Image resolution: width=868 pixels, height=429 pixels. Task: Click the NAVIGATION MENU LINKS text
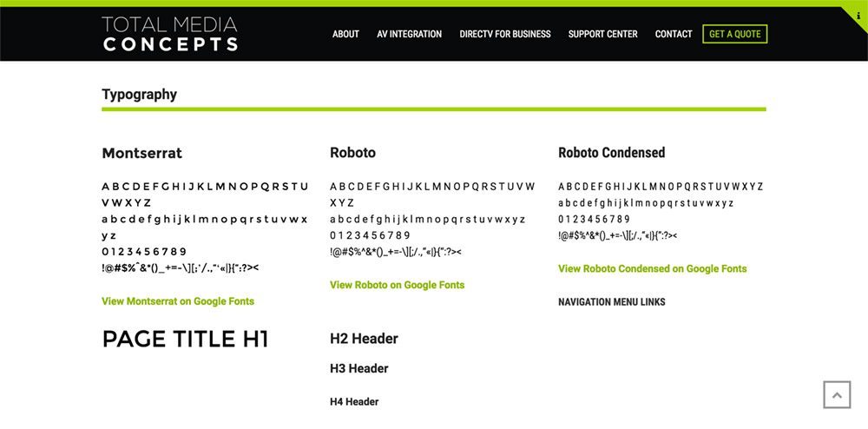click(x=611, y=301)
